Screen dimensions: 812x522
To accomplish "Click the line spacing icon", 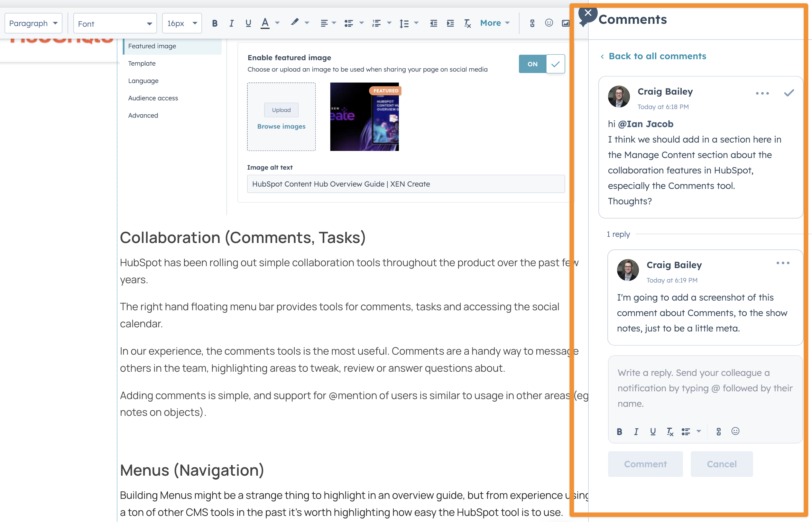I will [x=404, y=23].
